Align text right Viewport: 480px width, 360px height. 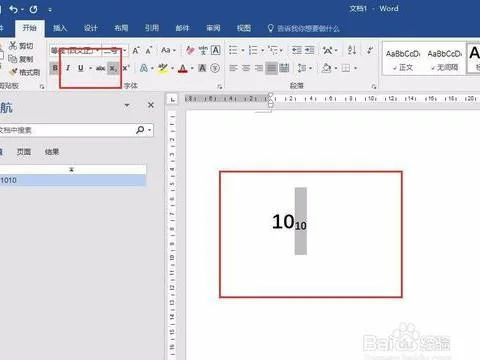259,68
